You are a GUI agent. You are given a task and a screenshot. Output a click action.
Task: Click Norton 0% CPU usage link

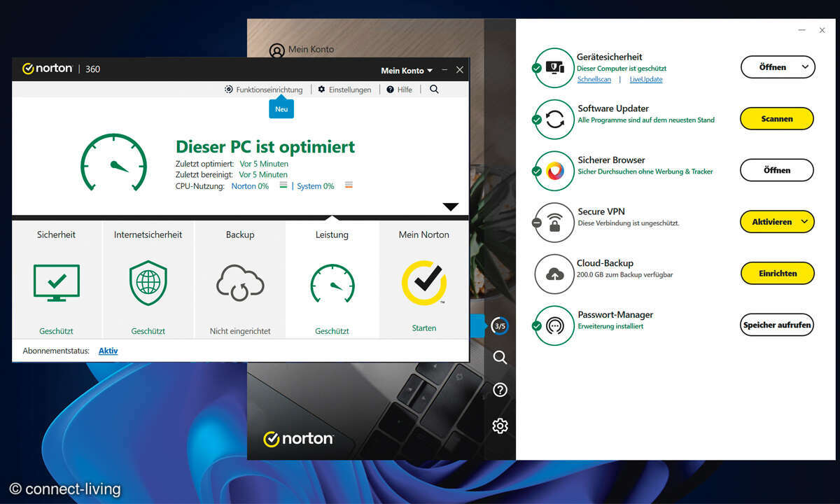click(x=250, y=186)
